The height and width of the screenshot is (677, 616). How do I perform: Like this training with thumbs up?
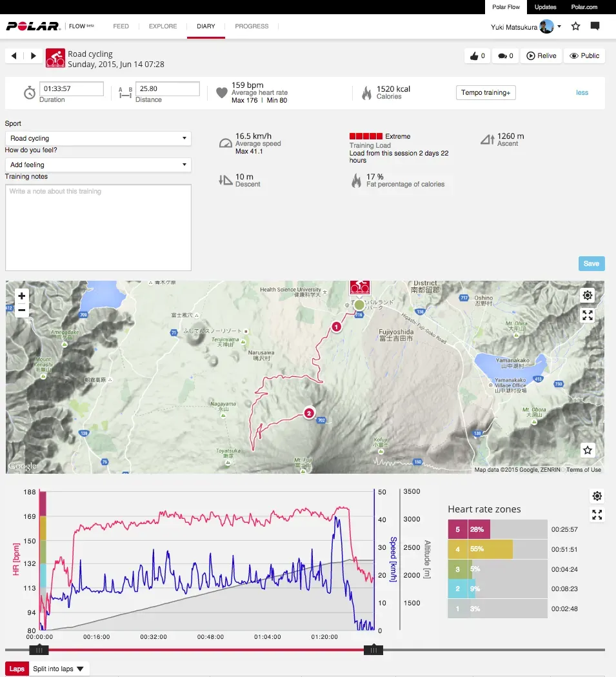477,56
